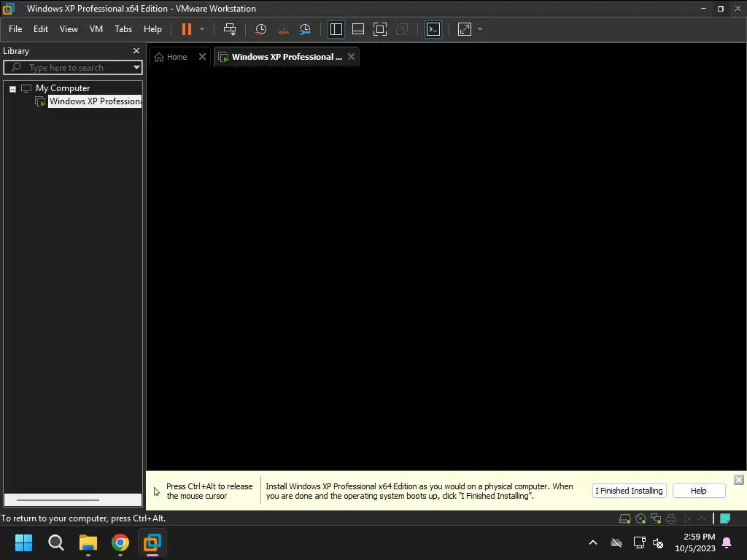Open the File menu

(x=15, y=29)
